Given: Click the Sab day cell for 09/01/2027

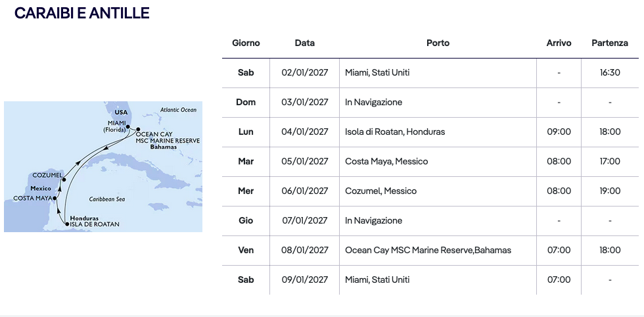Looking at the screenshot, I should point(246,280).
